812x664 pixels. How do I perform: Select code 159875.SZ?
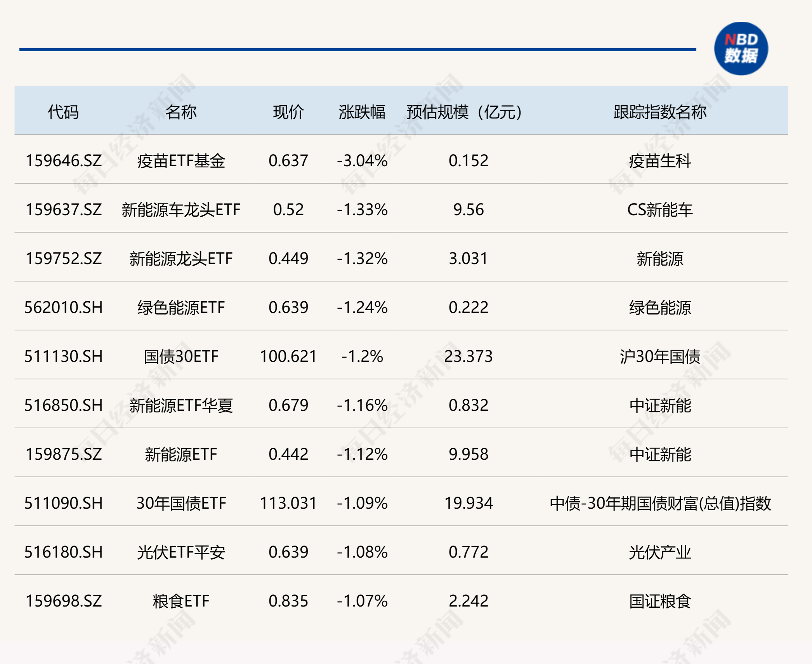(x=63, y=454)
